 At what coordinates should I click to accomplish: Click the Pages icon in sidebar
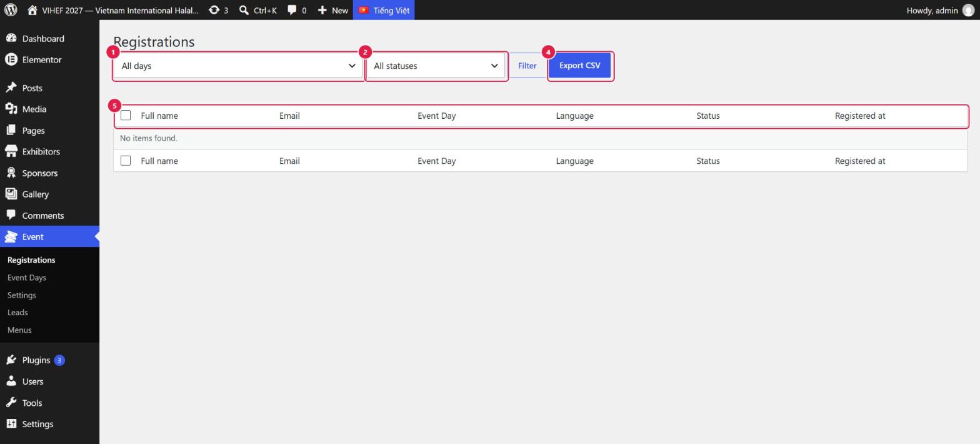[x=11, y=130]
